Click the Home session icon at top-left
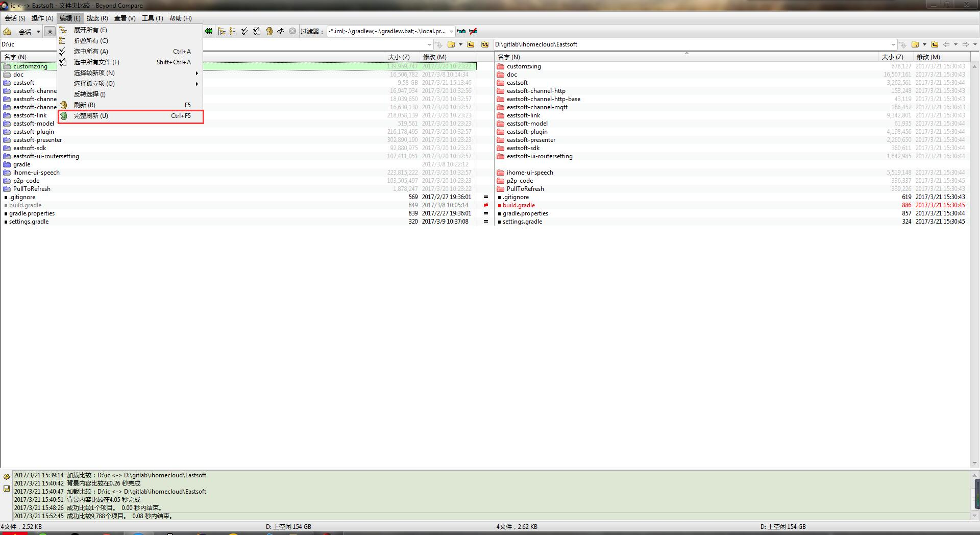 (x=7, y=31)
